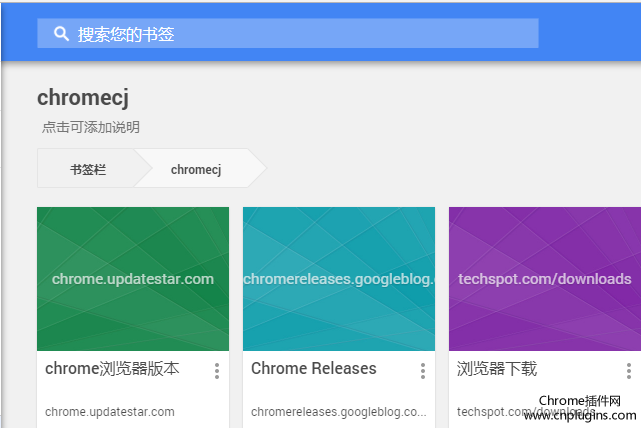641x428 pixels.
Task: Open more options for 浏览器下载 card
Action: point(629,371)
